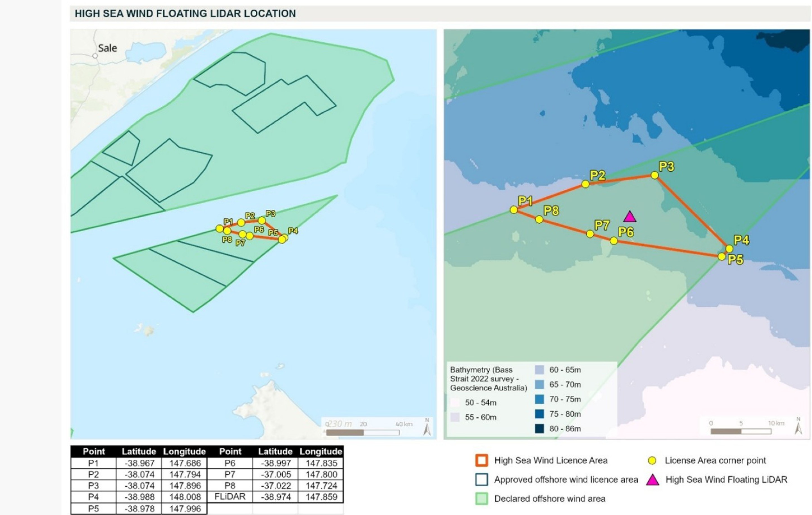
Task: Click the FLiDAR row in the coordinates table
Action: pos(230,497)
